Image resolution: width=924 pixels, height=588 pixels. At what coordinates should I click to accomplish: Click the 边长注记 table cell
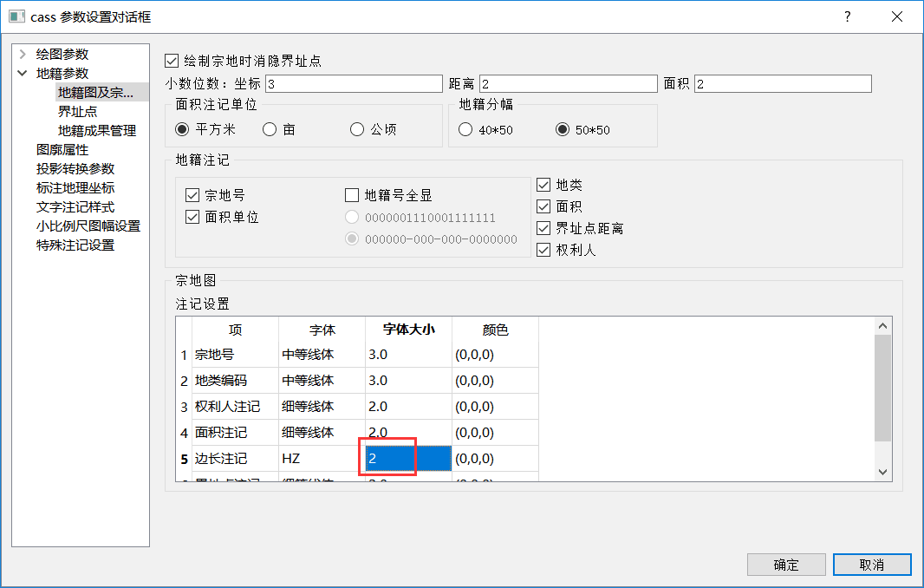235,459
